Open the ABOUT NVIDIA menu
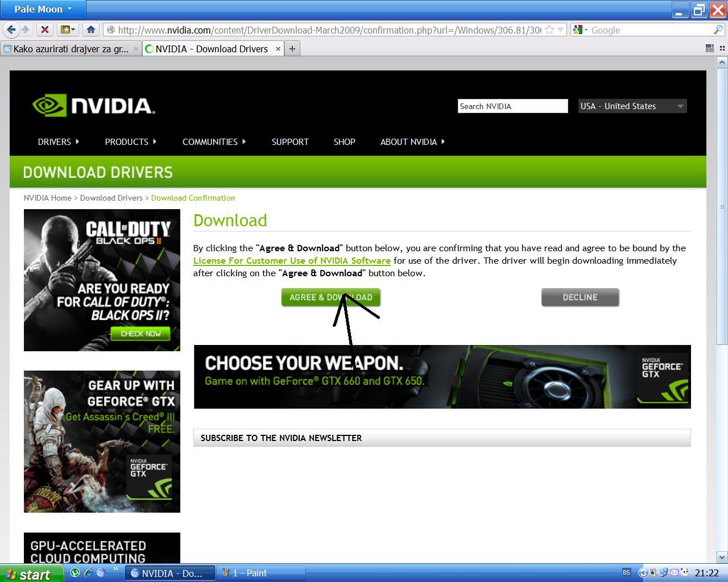The height and width of the screenshot is (582, 728). point(413,142)
